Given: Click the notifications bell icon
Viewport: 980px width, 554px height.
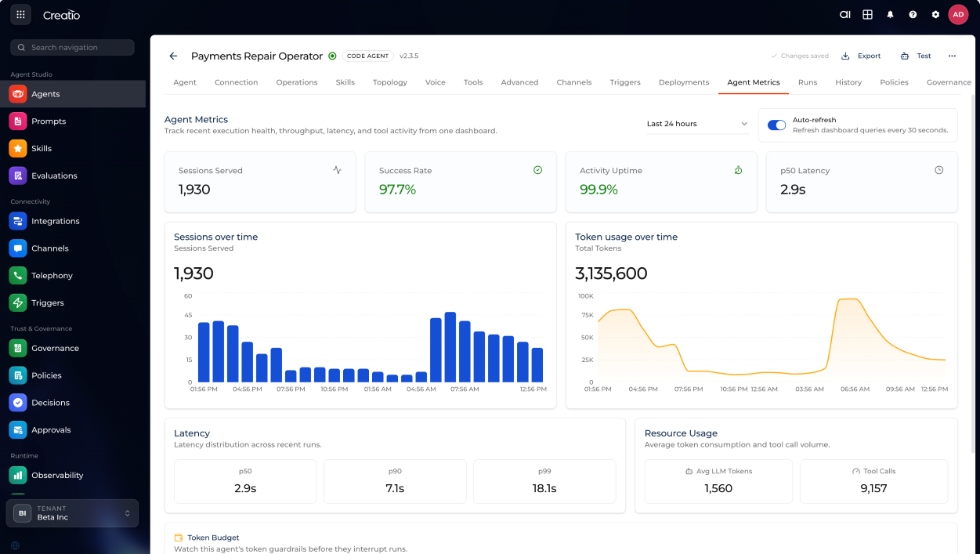Looking at the screenshot, I should click(890, 15).
